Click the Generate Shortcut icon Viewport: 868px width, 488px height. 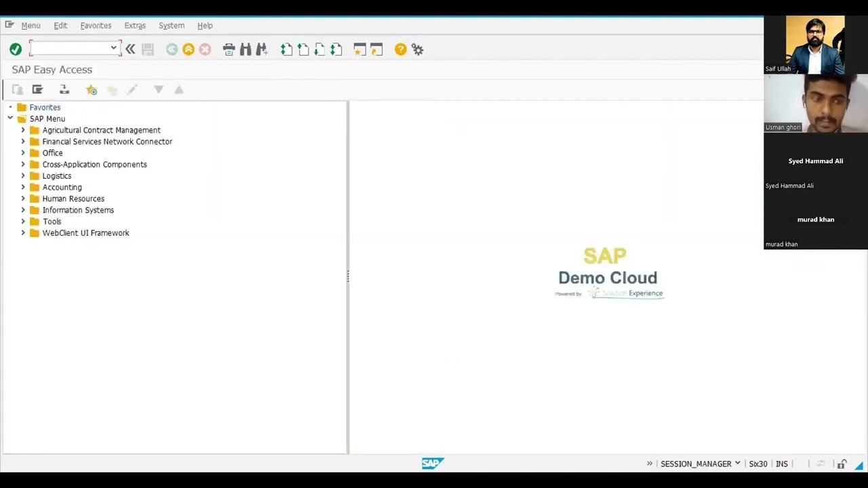pyautogui.click(x=376, y=49)
